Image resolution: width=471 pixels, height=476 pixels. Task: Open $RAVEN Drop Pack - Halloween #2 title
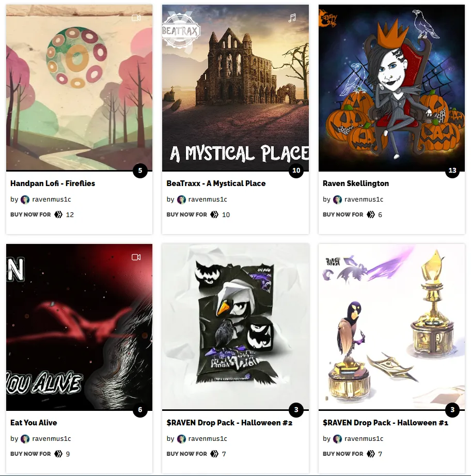229,423
